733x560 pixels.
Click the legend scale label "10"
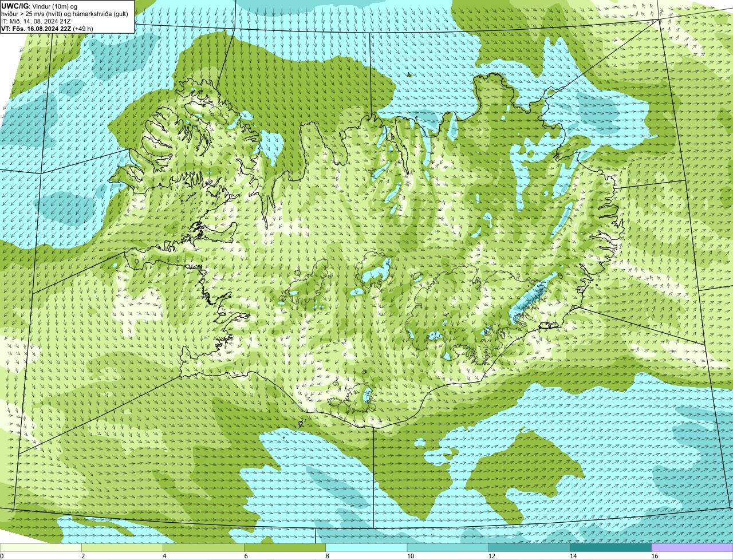click(x=410, y=556)
